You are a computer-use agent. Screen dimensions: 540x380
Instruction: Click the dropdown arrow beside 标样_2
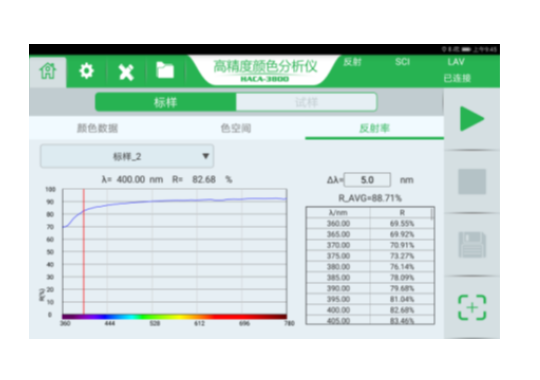pyautogui.click(x=206, y=156)
